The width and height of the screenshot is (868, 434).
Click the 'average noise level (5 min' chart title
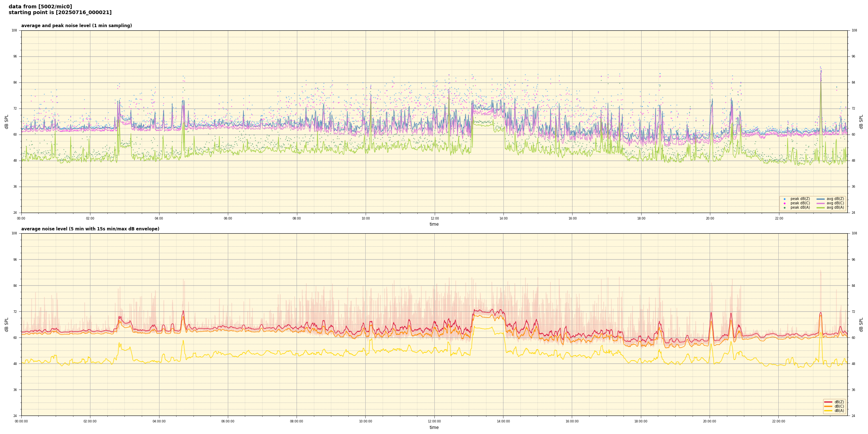click(x=90, y=229)
